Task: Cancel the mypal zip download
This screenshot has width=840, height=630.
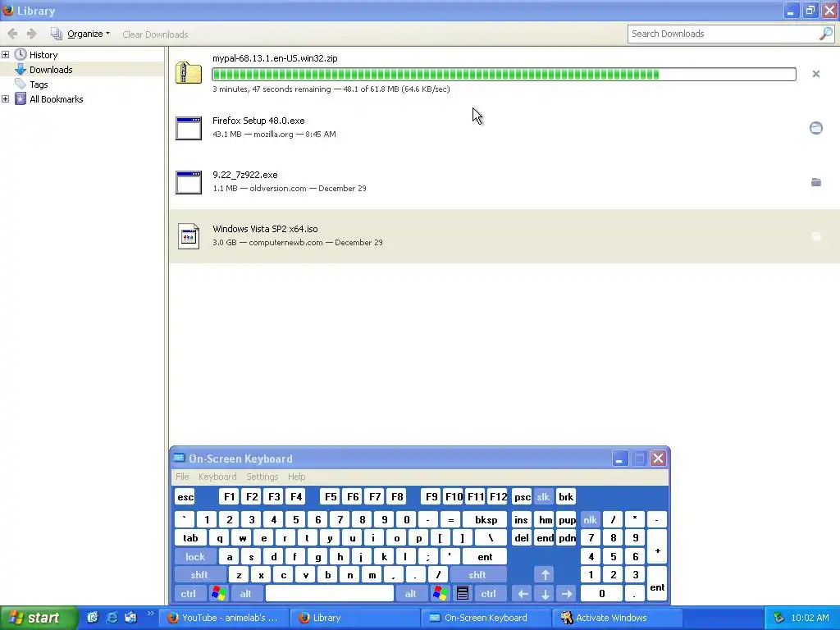Action: tap(816, 74)
